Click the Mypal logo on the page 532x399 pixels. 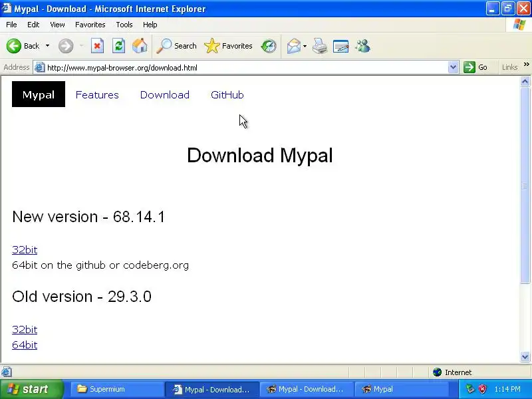(x=39, y=94)
